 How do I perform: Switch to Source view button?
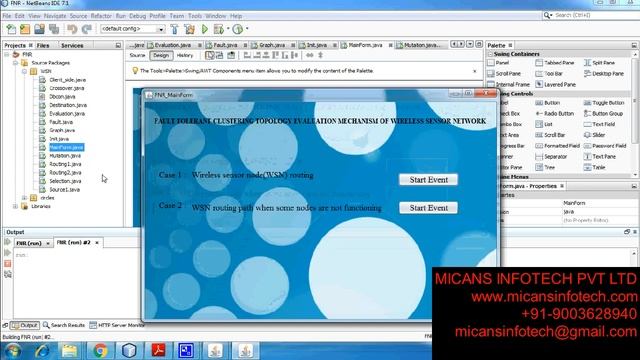coord(137,55)
